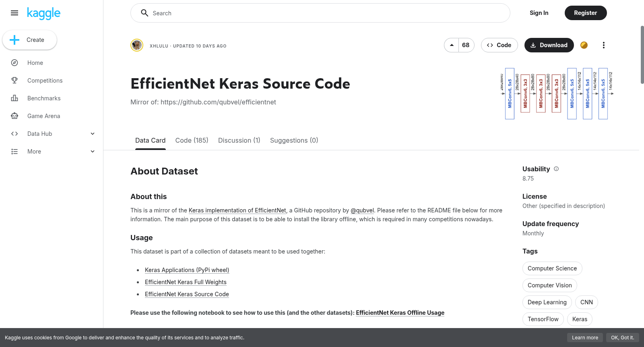Viewport: 644px width, 347px height.
Task: Open the Suggestions (0) tab
Action: (x=294, y=140)
